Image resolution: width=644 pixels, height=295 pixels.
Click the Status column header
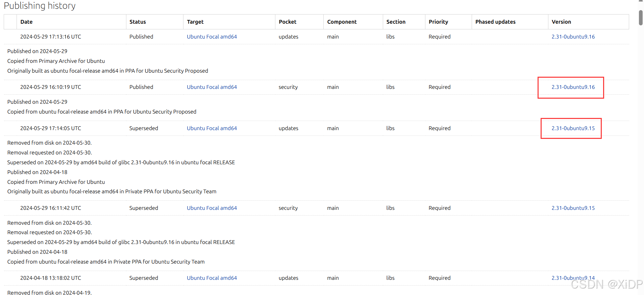tap(138, 22)
